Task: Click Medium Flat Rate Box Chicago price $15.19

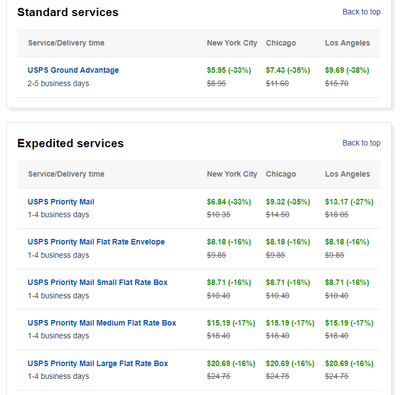Action: (290, 323)
